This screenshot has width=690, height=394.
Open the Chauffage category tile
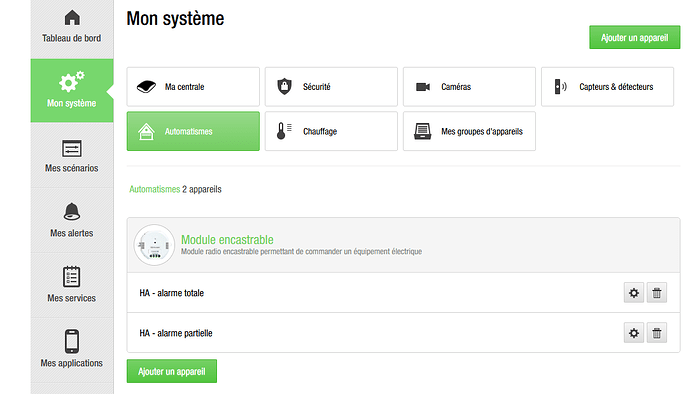coord(331,131)
